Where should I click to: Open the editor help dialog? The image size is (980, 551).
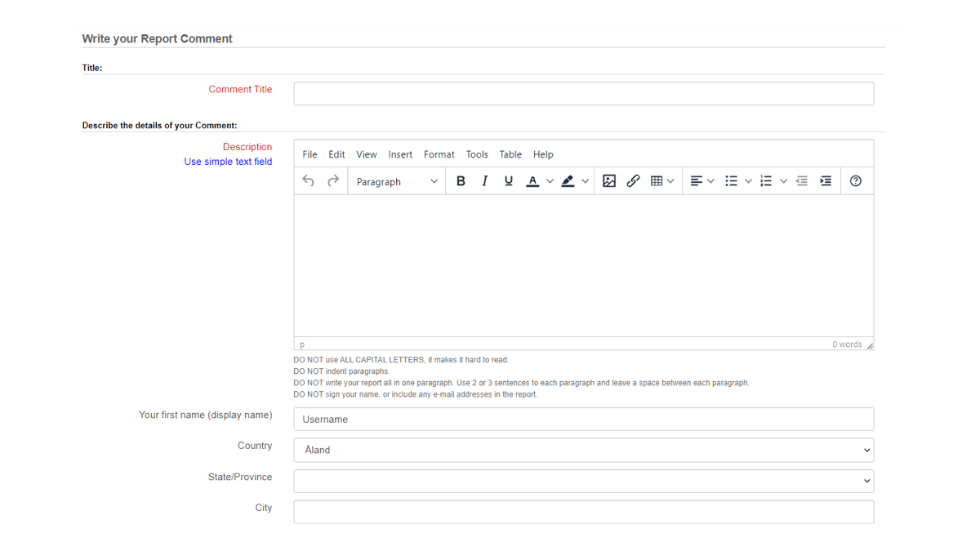(x=856, y=180)
